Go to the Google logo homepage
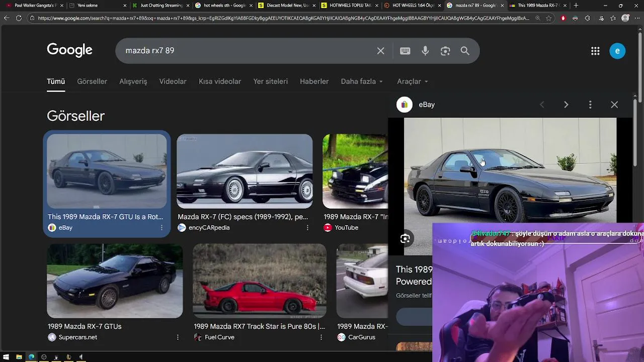The image size is (644, 362). coord(69,50)
